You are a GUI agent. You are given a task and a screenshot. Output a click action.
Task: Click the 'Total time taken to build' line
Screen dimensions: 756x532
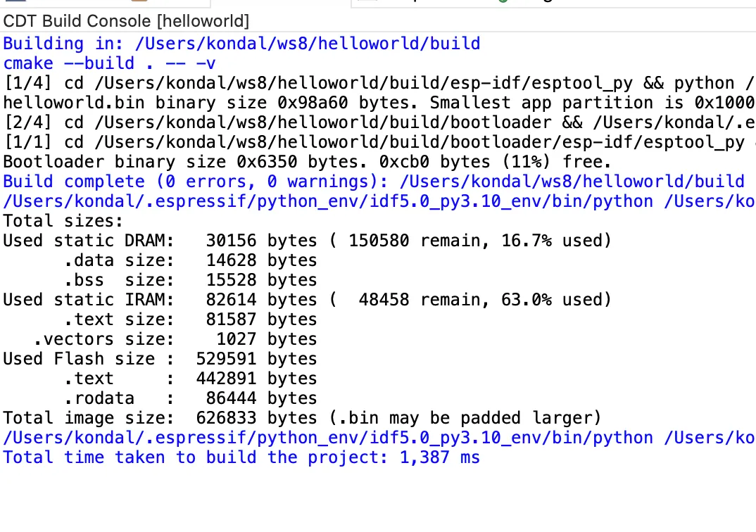click(241, 457)
